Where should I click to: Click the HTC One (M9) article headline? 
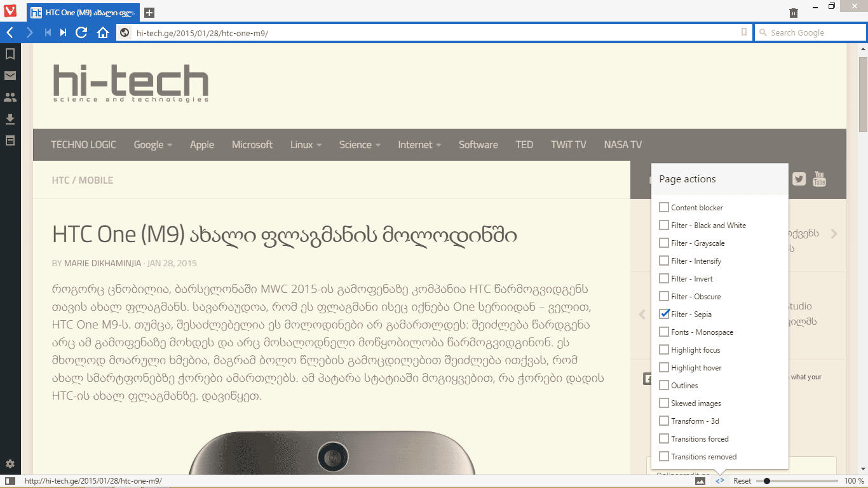285,236
